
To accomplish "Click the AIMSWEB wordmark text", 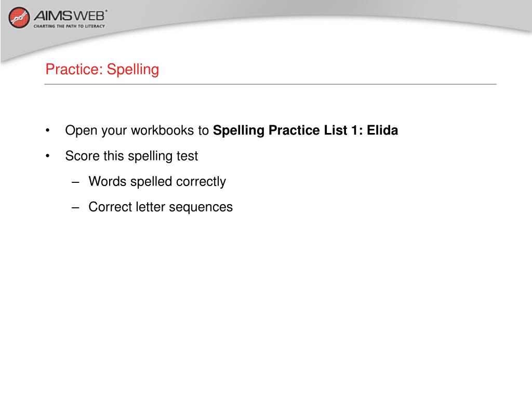I will [69, 16].
